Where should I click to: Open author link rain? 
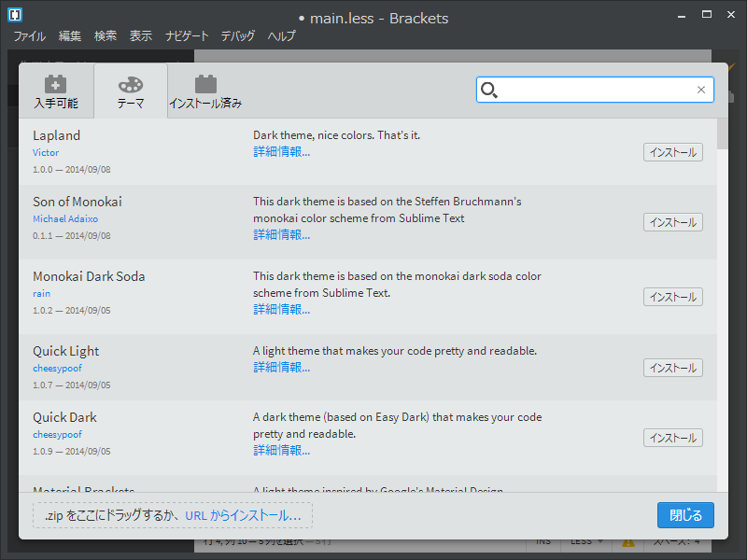41,294
